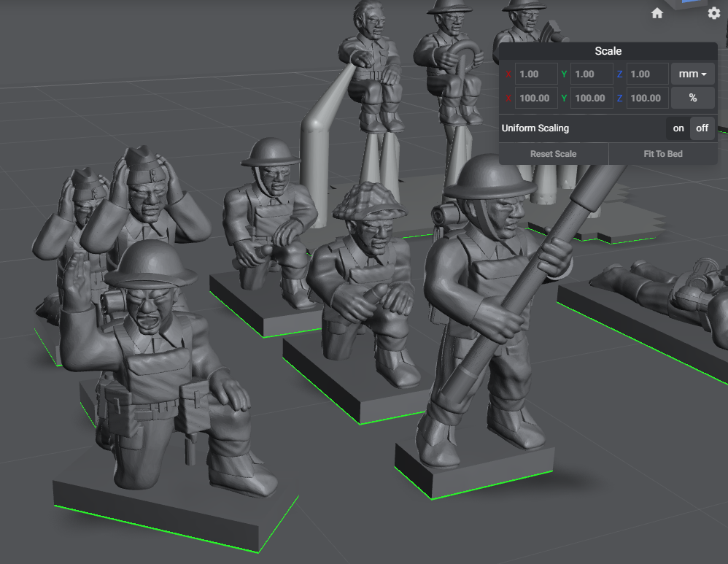
Task: Switch scaling units to percent
Action: 692,97
